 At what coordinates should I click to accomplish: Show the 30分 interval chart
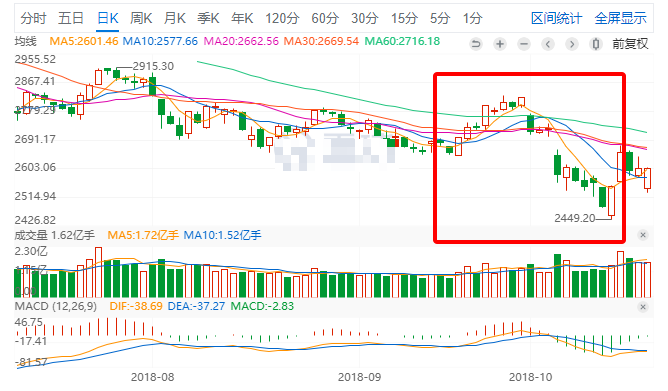coord(365,18)
